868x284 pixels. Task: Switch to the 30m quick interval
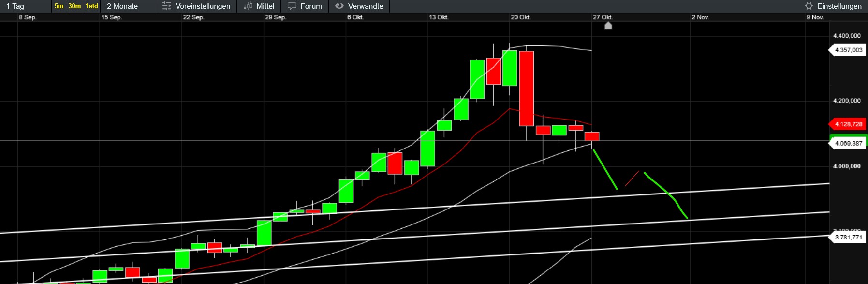(x=74, y=6)
